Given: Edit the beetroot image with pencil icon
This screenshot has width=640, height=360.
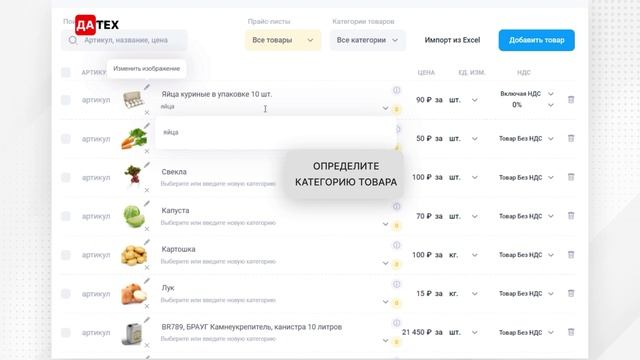Looking at the screenshot, I should [x=147, y=164].
